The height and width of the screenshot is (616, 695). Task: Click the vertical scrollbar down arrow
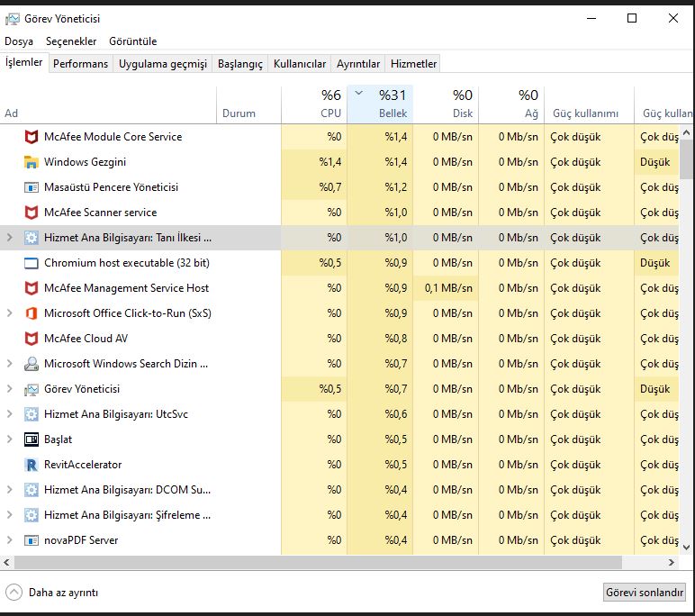click(x=687, y=548)
